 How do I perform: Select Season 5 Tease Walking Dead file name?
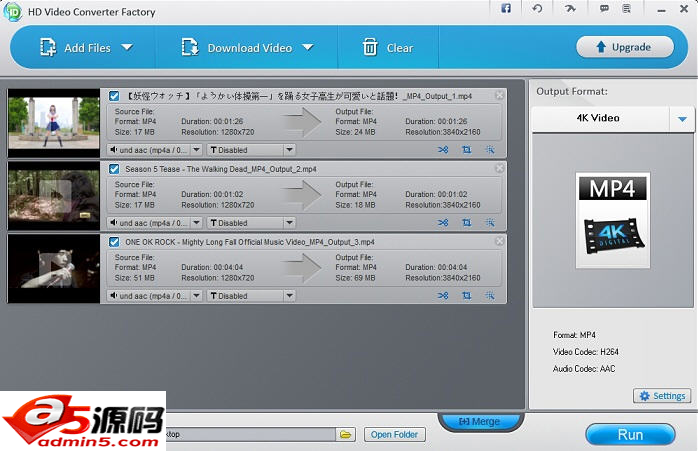click(x=221, y=169)
